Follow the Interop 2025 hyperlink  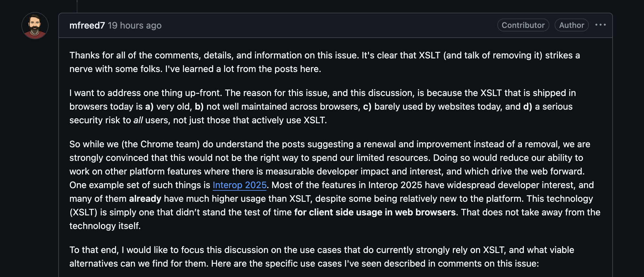(x=239, y=185)
